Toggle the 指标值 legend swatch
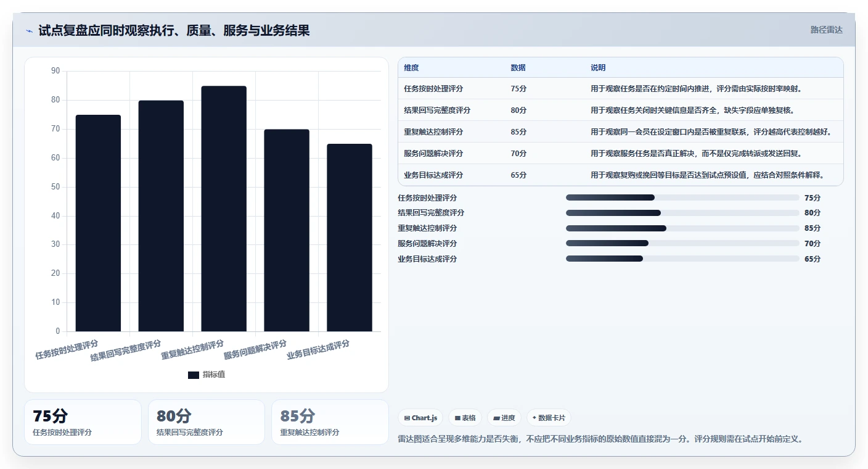This screenshot has height=469, width=868. (x=194, y=375)
